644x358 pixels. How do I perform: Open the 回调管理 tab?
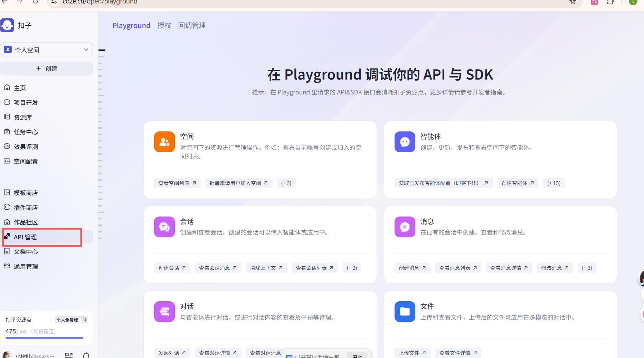click(x=192, y=25)
